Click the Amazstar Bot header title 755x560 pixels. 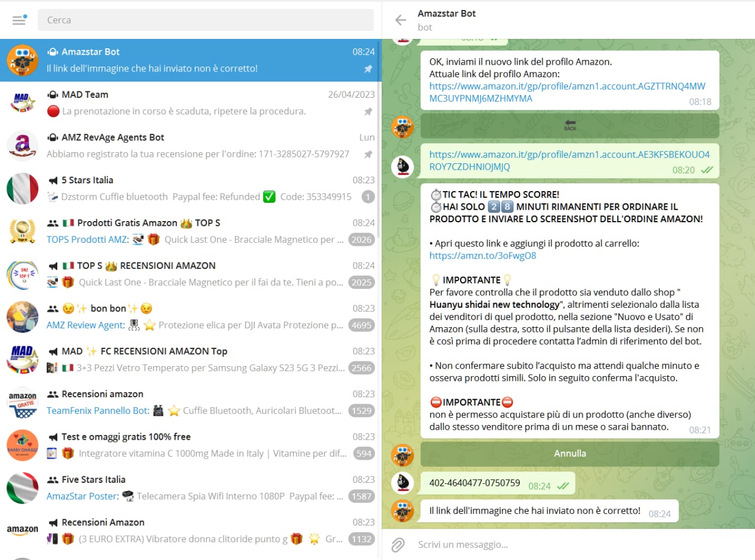[447, 14]
